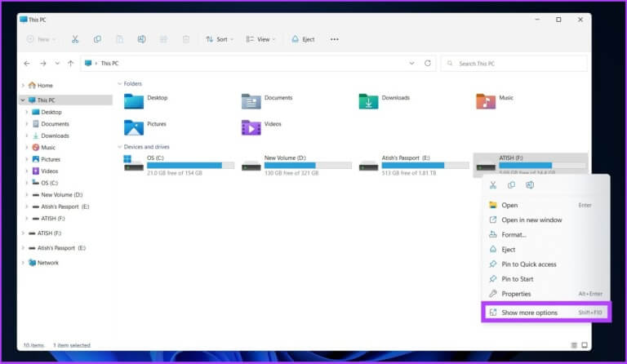Screen dimensions: 627x364
Task: Click Atish's Passport (E:) usage bar
Action: (425, 166)
